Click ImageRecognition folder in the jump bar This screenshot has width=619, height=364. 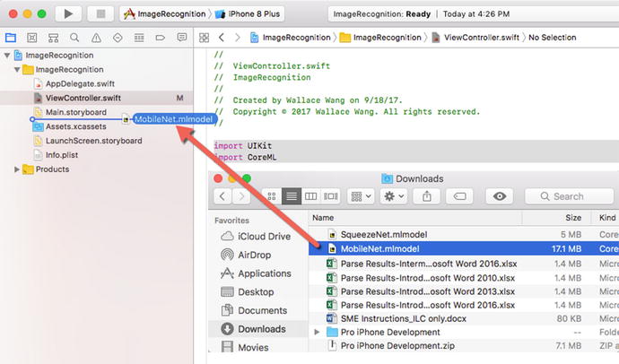click(380, 38)
